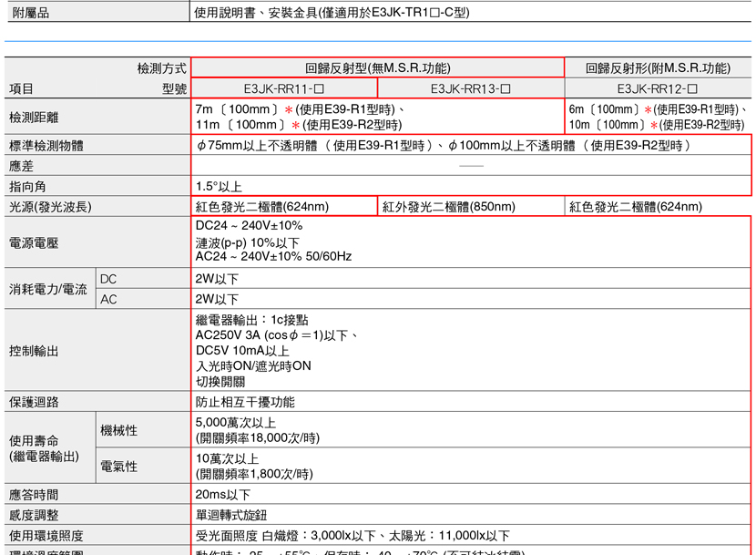Click the '型號' header label
The width and height of the screenshot is (756, 555).
point(174,88)
